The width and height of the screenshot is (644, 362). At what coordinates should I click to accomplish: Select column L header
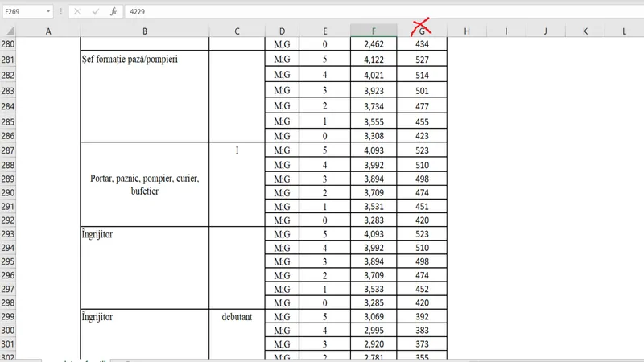(625, 31)
